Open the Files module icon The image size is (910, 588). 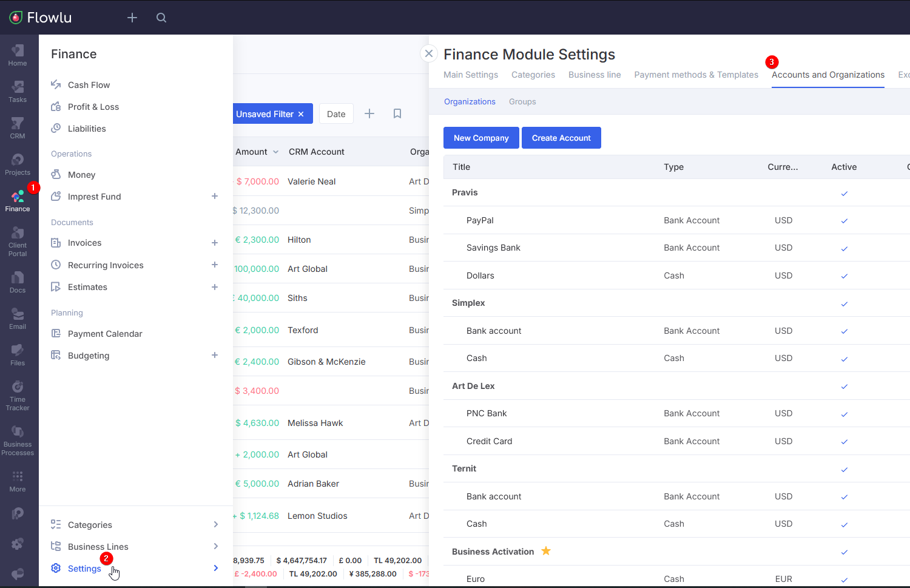click(18, 354)
